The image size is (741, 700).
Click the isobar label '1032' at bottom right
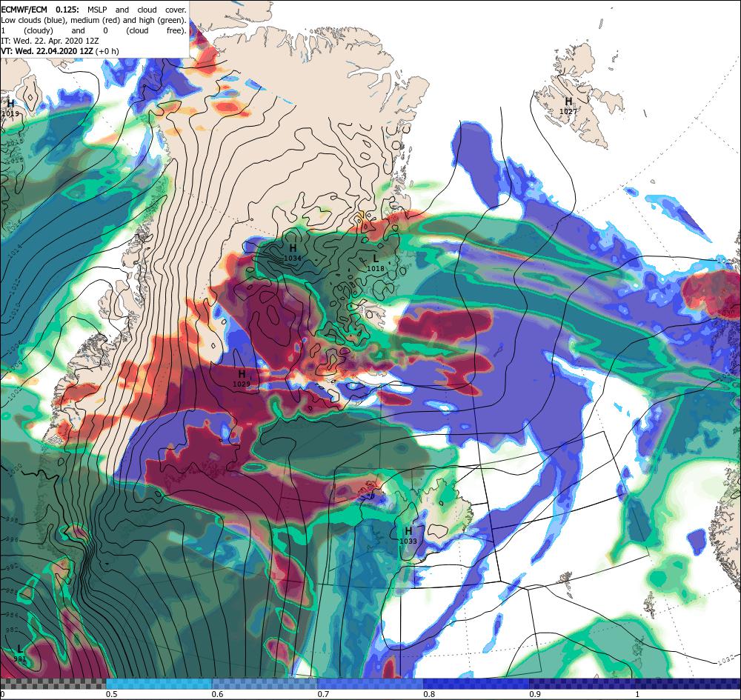coord(728,659)
